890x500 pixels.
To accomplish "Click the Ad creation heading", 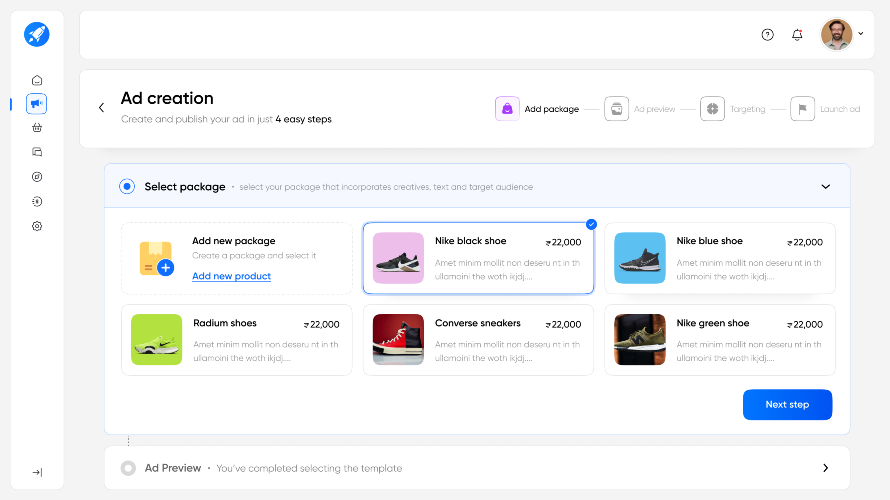I will [x=167, y=98].
